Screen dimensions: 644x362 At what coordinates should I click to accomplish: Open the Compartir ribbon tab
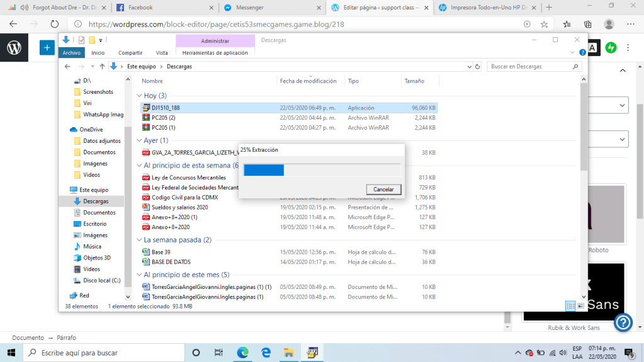point(130,53)
